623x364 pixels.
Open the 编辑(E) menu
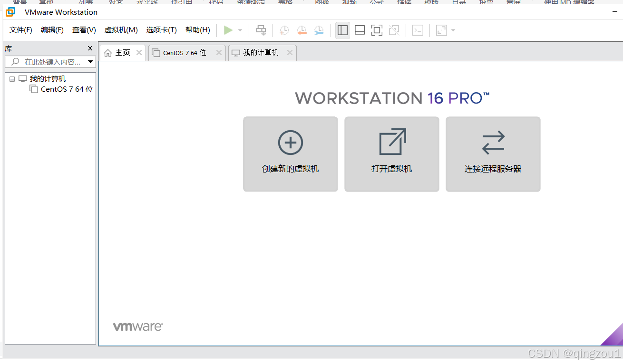[52, 30]
